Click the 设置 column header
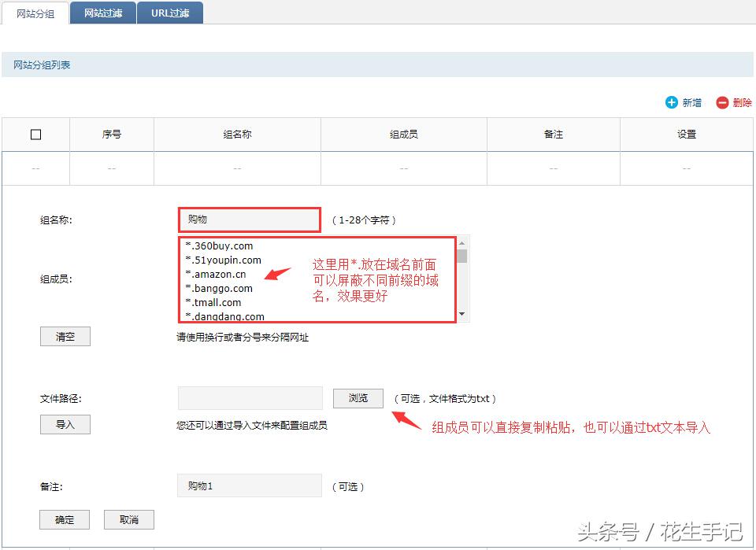This screenshot has height=550, width=756. tap(686, 134)
